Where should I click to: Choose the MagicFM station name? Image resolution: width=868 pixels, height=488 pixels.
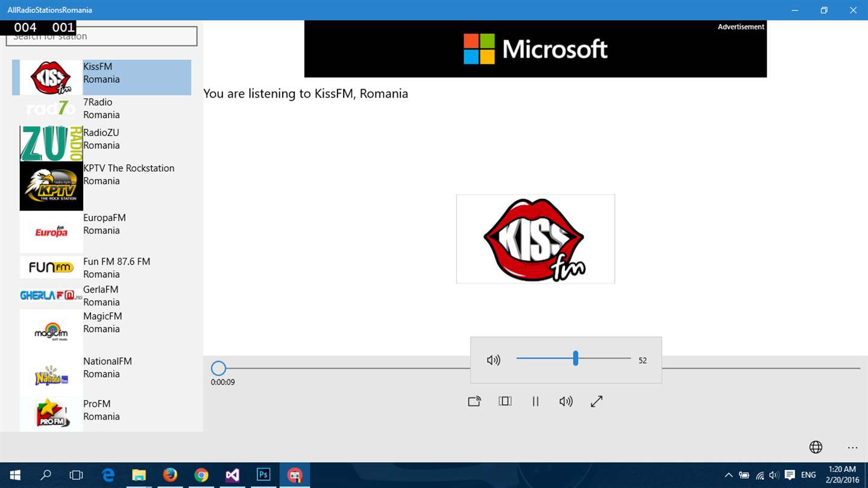click(x=102, y=316)
